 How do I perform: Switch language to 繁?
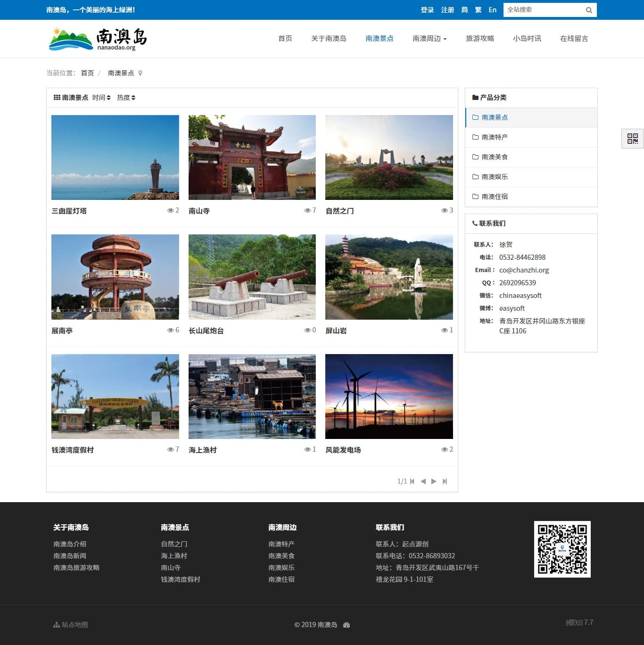(478, 10)
